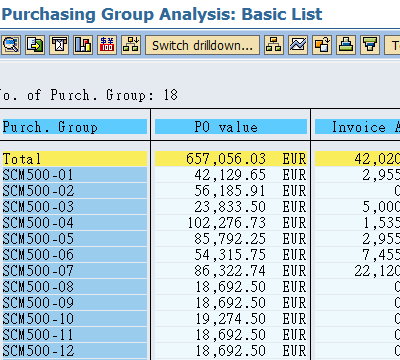Select purchasing group SCM500-11
400x360 pixels.
[x=74, y=335]
